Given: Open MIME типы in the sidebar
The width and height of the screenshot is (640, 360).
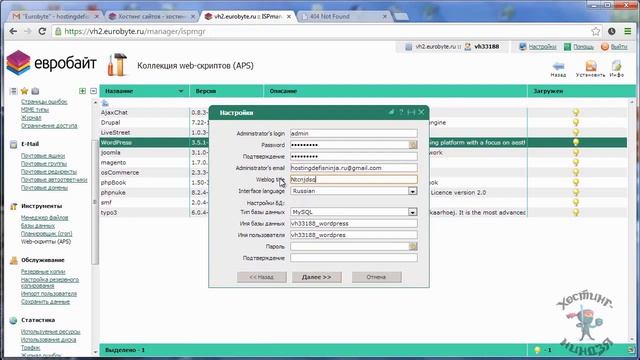Looking at the screenshot, I should click(x=35, y=110).
